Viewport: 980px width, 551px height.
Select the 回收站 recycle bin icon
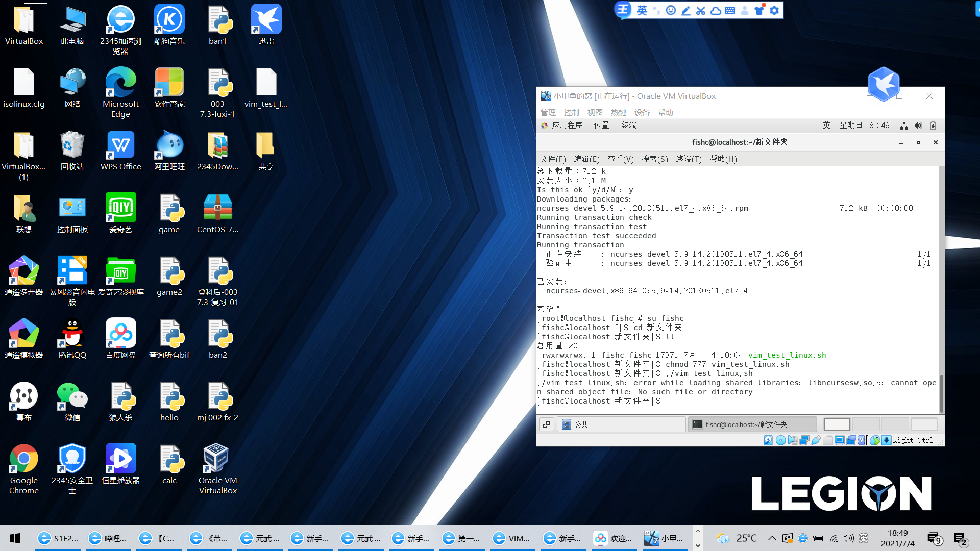pos(72,151)
